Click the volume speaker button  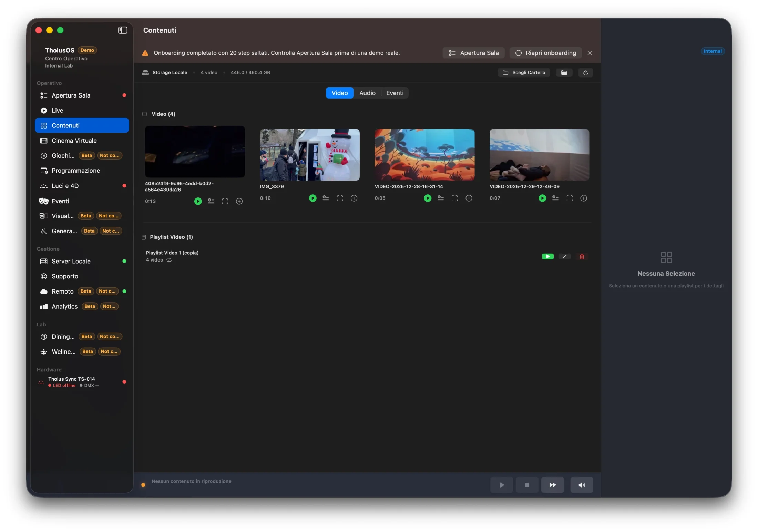[581, 485]
